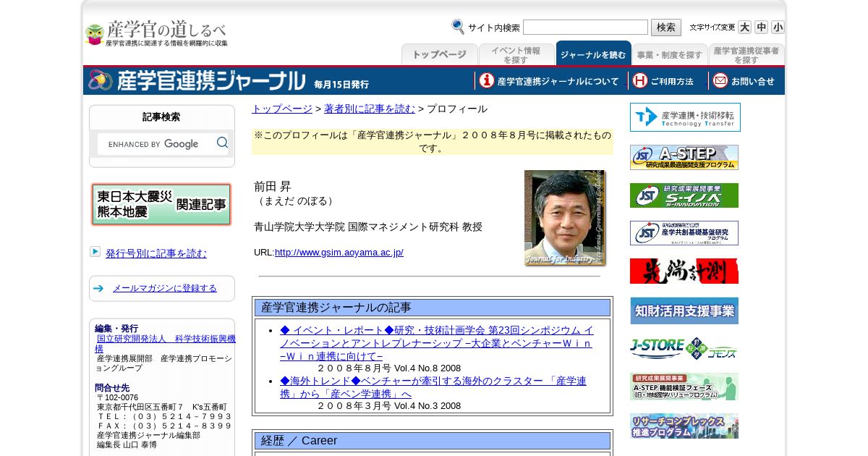Open 発行号別に記事を読む link

[x=156, y=253]
